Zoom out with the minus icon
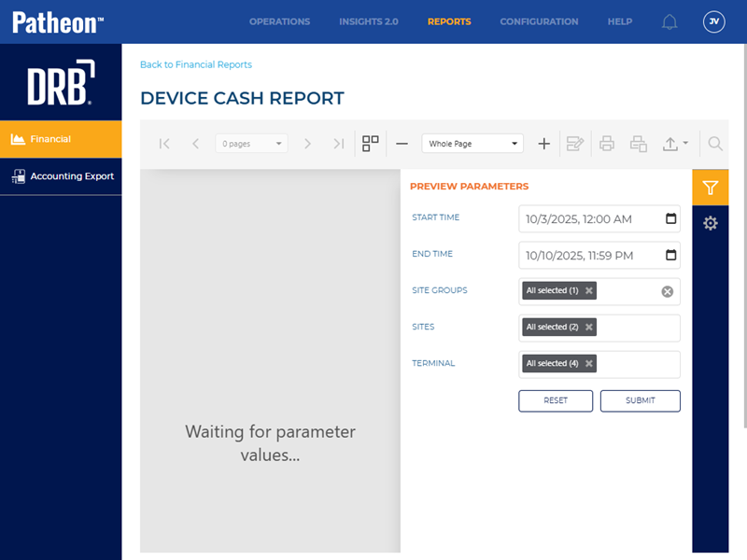 click(x=402, y=144)
